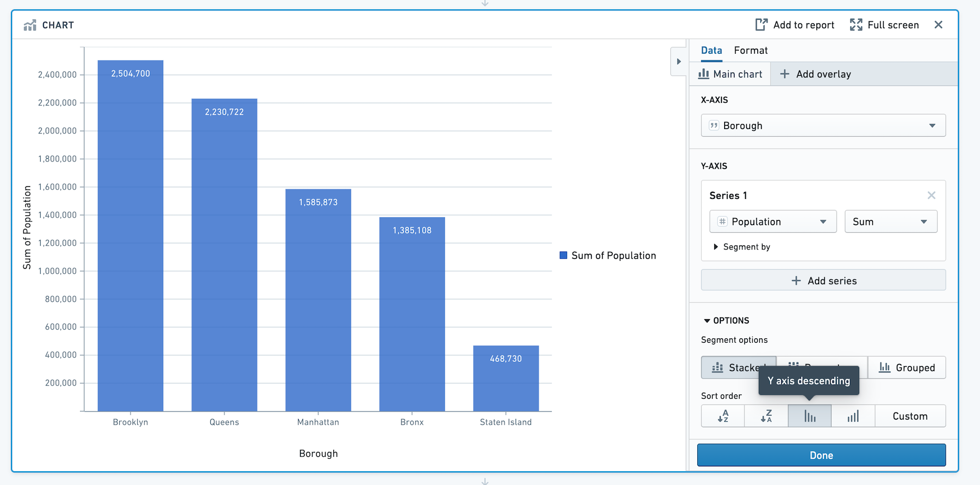This screenshot has height=485, width=980.
Task: Click the Add series button
Action: [823, 281]
